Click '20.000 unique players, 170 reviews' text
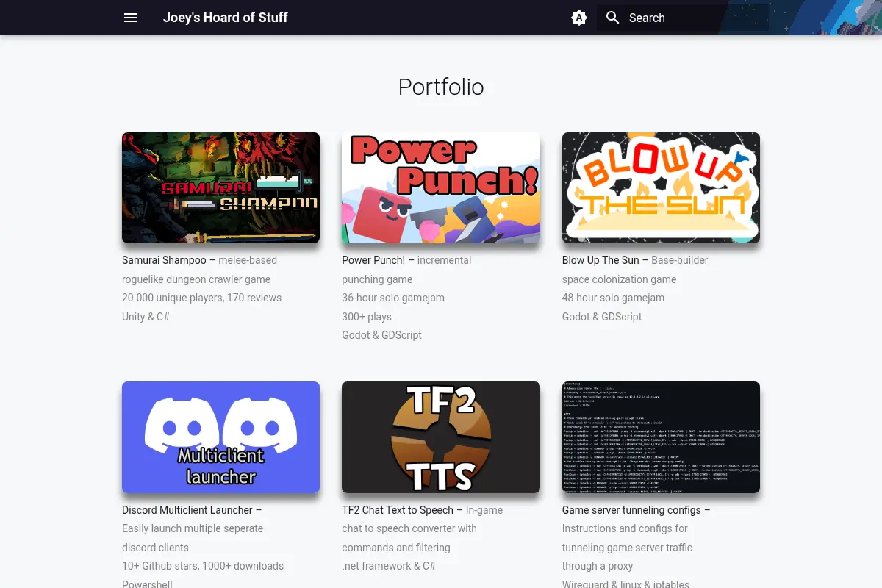882x588 pixels. click(202, 298)
